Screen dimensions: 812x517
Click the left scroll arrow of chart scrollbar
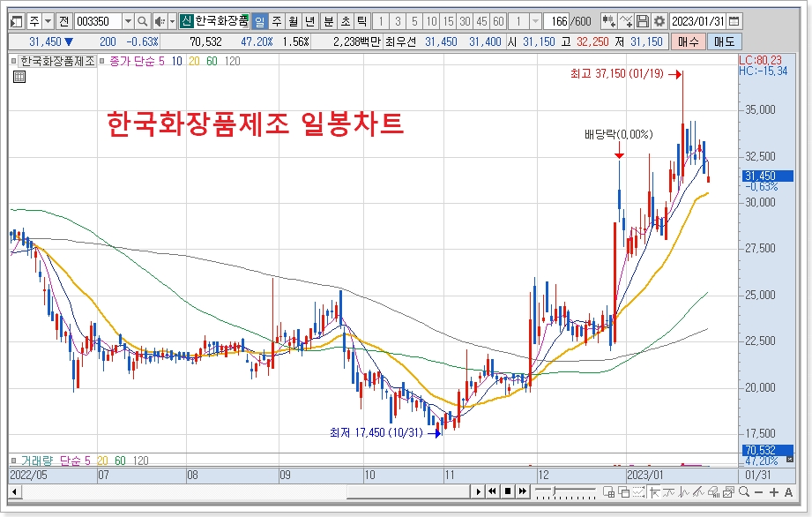(x=14, y=491)
